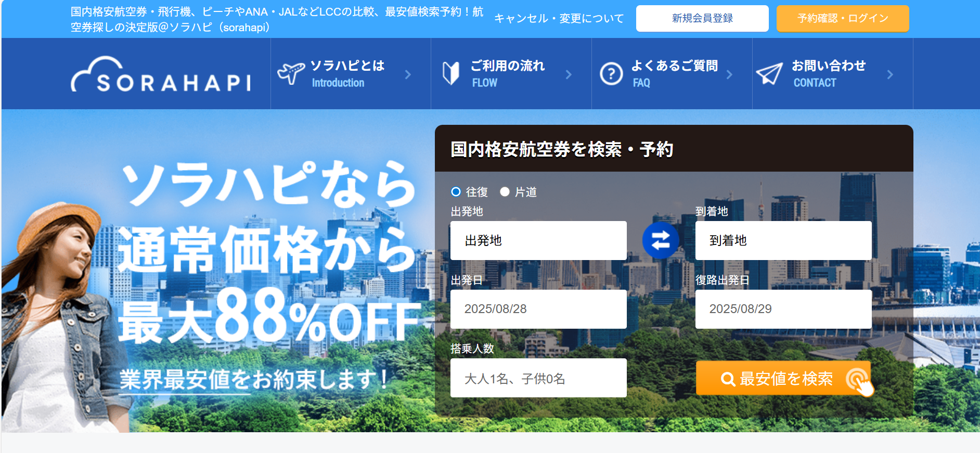This screenshot has height=453, width=980.
Task: Open the ソラハピとは Introduction menu item
Action: click(x=351, y=73)
